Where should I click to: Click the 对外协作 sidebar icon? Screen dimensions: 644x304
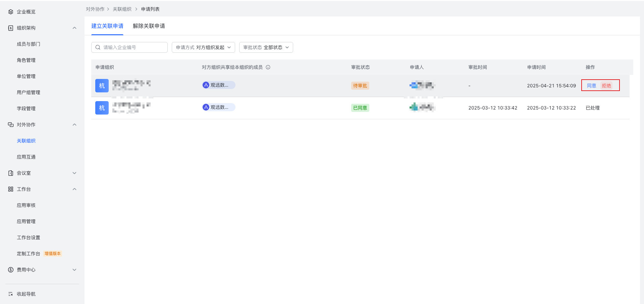[11, 125]
